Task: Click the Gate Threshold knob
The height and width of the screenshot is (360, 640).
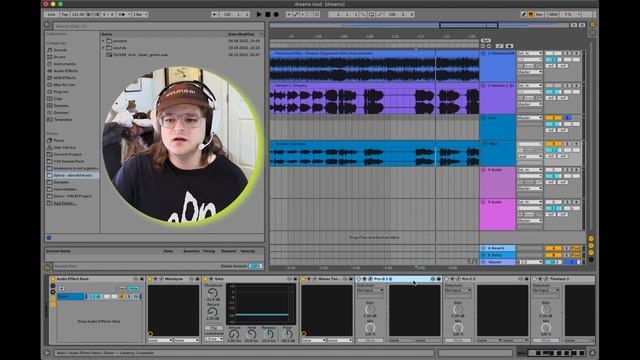Action: 213,293
